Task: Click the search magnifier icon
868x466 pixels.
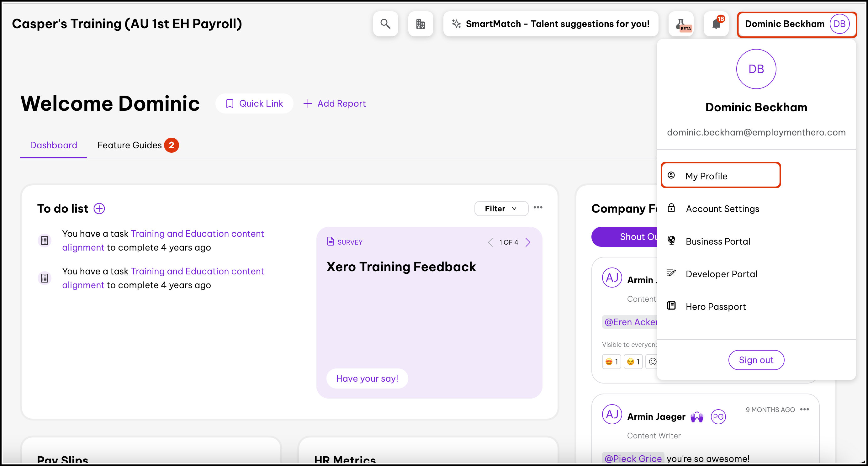Action: 385,24
